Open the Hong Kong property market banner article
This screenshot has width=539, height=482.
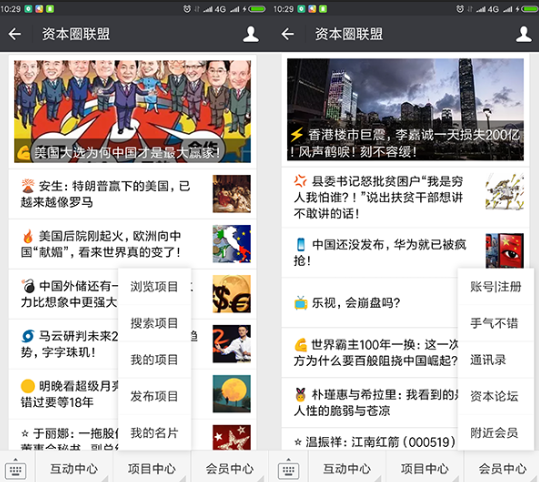click(405, 109)
